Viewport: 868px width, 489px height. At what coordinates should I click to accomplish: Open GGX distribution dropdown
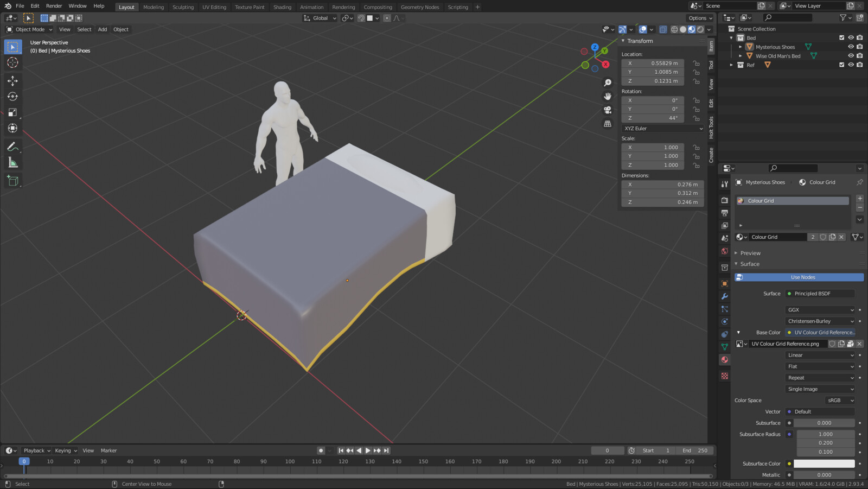820,310
